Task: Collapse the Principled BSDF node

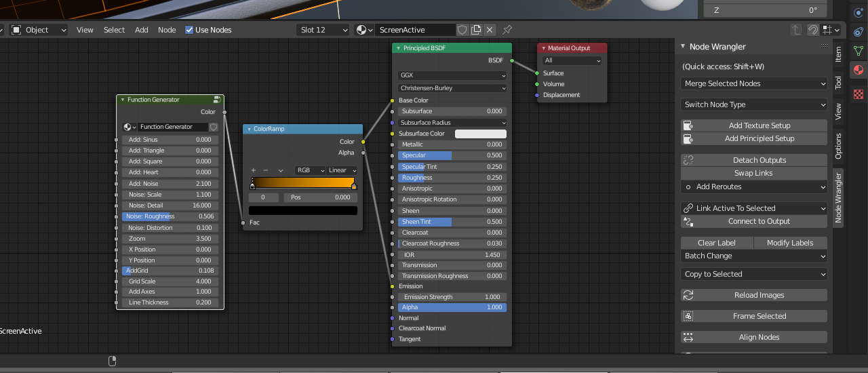Action: 398,48
